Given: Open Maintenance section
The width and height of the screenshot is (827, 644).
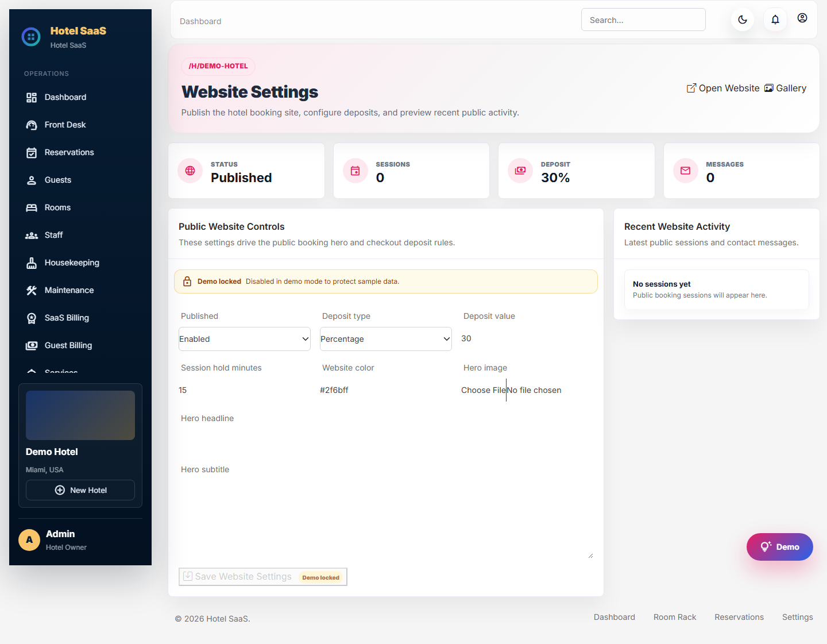Looking at the screenshot, I should 80,291.
